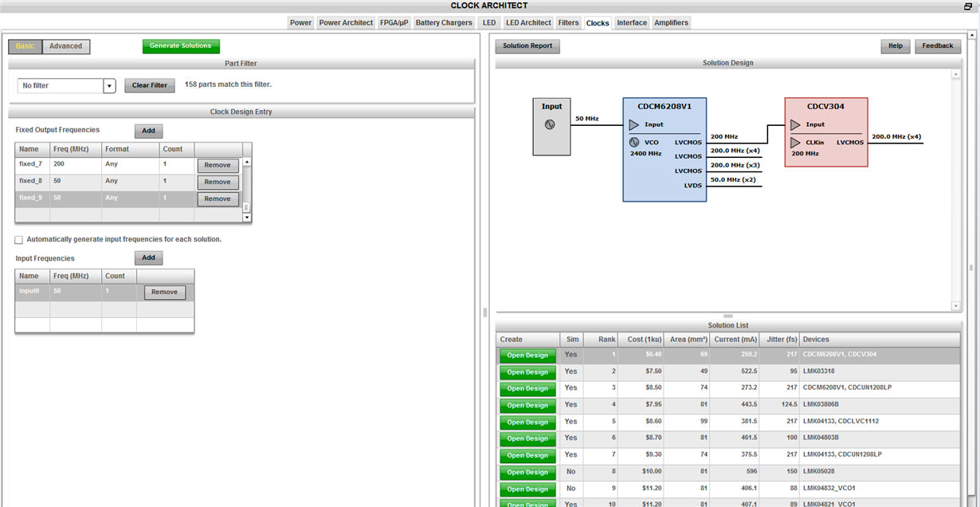Image resolution: width=980 pixels, height=507 pixels.
Task: Click the Generate Solutions button
Action: (181, 46)
